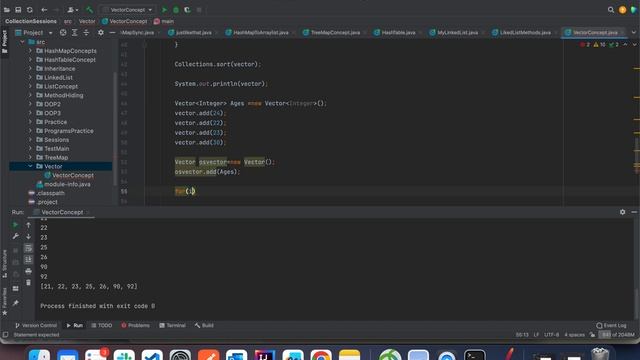Click UTF-8 encoding in status bar

click(551, 335)
